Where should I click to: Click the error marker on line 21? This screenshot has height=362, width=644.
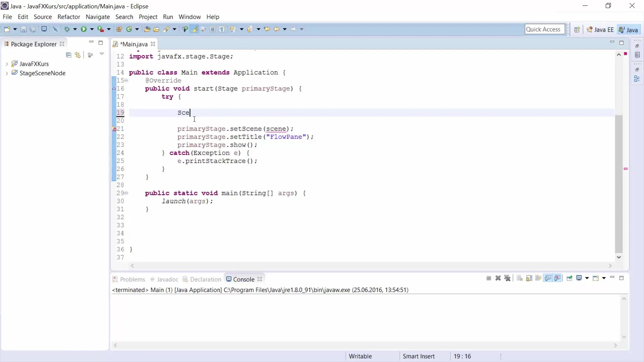(x=114, y=129)
